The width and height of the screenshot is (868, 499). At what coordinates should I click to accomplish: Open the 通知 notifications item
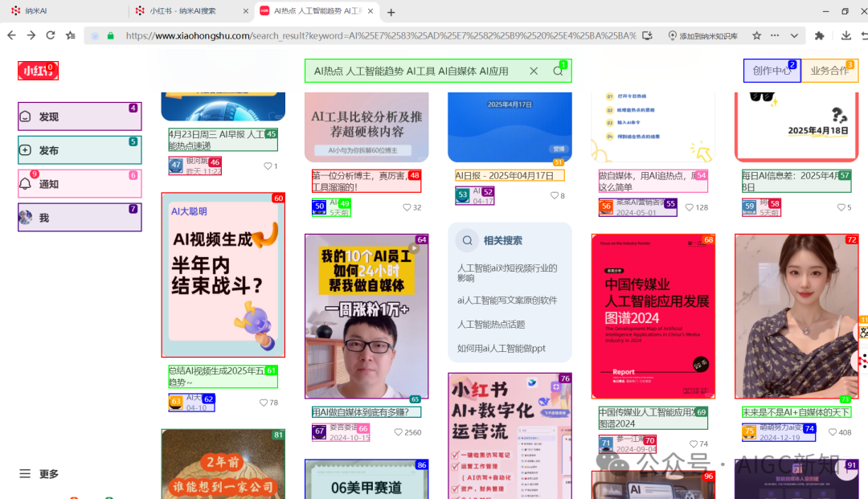click(x=80, y=184)
